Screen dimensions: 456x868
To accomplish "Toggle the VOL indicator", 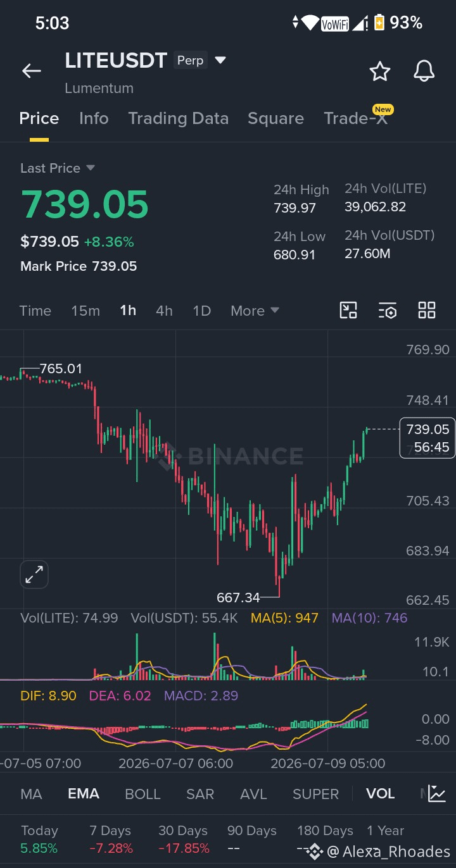I will click(380, 794).
